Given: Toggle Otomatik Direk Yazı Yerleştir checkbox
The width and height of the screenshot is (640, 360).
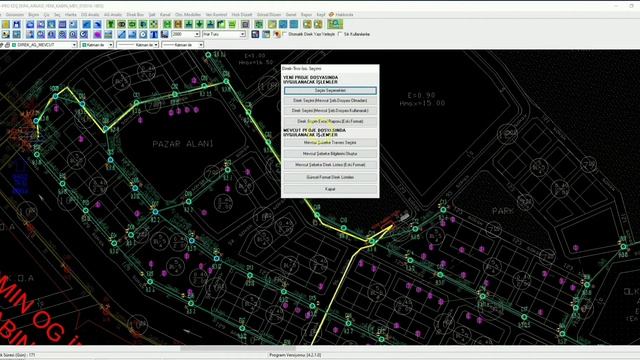Looking at the screenshot, I should click(x=284, y=34).
